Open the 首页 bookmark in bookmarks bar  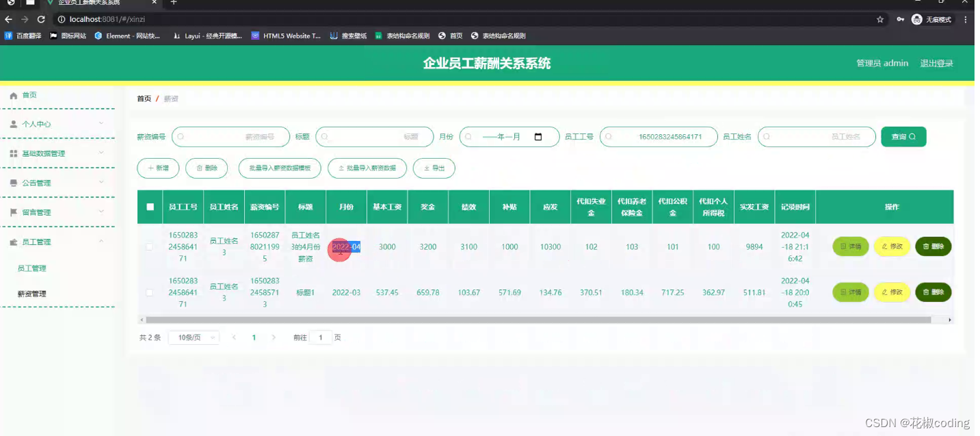pyautogui.click(x=451, y=36)
